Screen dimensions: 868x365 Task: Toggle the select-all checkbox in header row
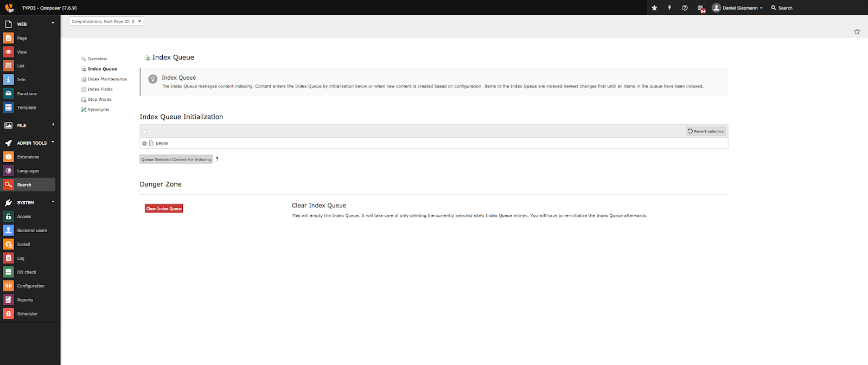(144, 131)
